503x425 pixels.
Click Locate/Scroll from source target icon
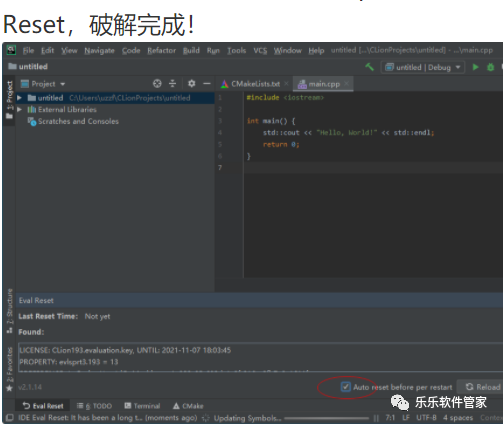coord(157,83)
